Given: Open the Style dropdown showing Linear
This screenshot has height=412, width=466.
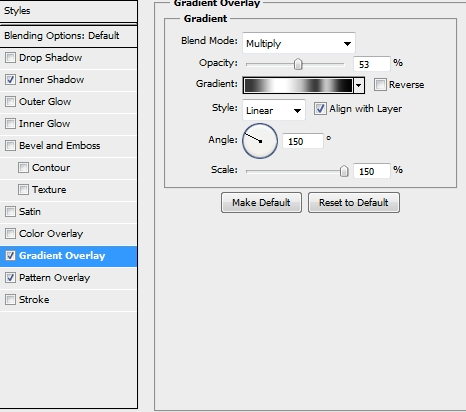Looking at the screenshot, I should point(274,110).
